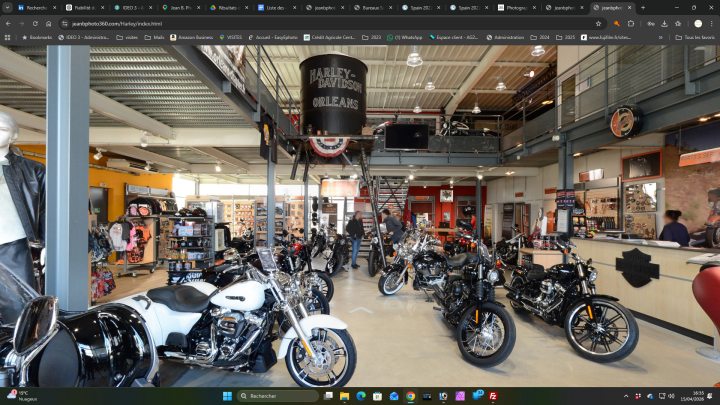Open the 'VISITES' bookmark
The image size is (720, 405).
[x=231, y=37]
